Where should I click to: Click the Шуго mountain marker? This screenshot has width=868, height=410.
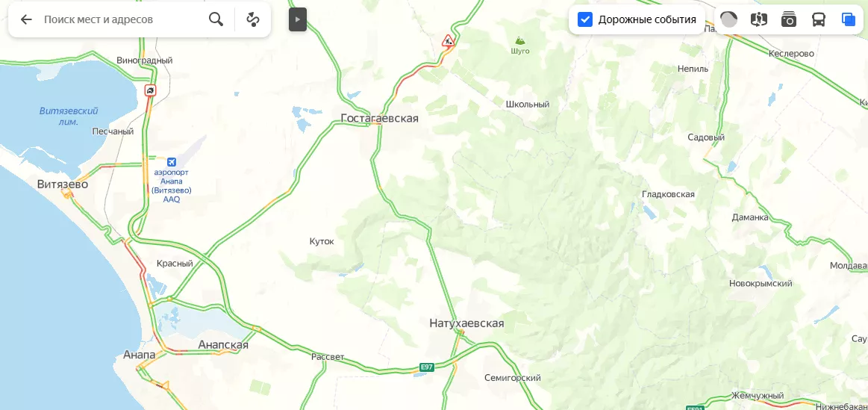tap(519, 40)
